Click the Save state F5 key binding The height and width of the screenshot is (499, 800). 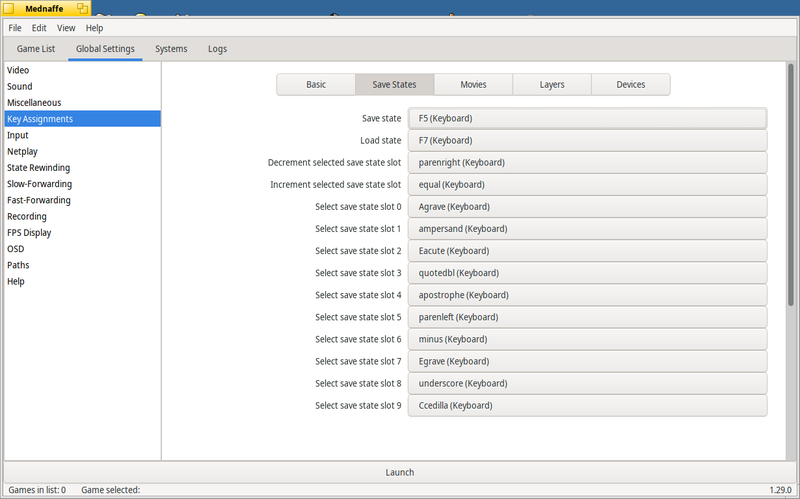(587, 119)
